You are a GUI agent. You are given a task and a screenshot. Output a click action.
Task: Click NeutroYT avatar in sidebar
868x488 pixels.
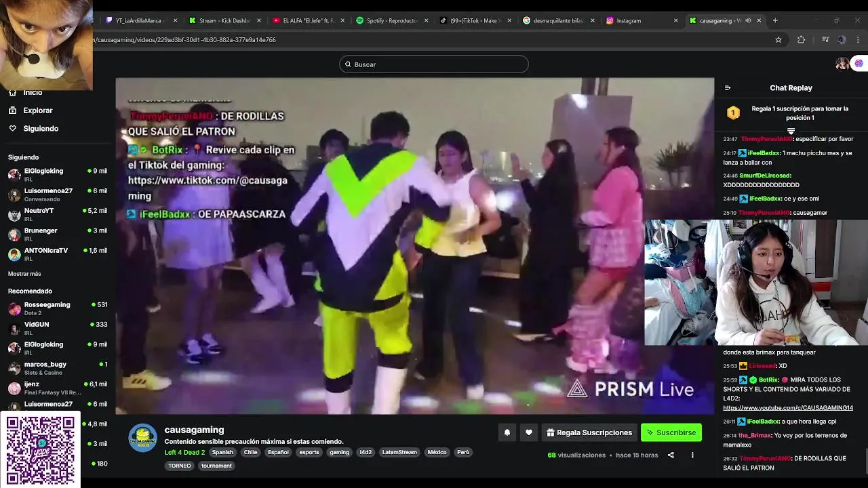pos(14,214)
